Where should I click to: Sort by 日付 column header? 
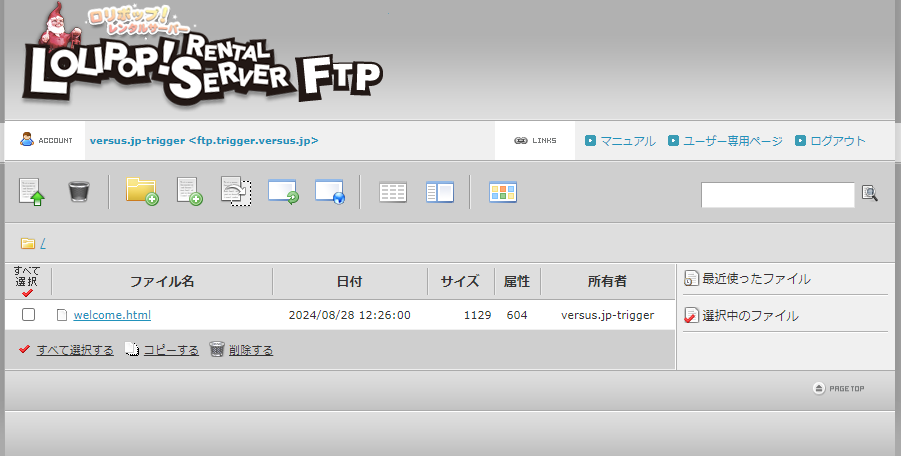coord(349,281)
